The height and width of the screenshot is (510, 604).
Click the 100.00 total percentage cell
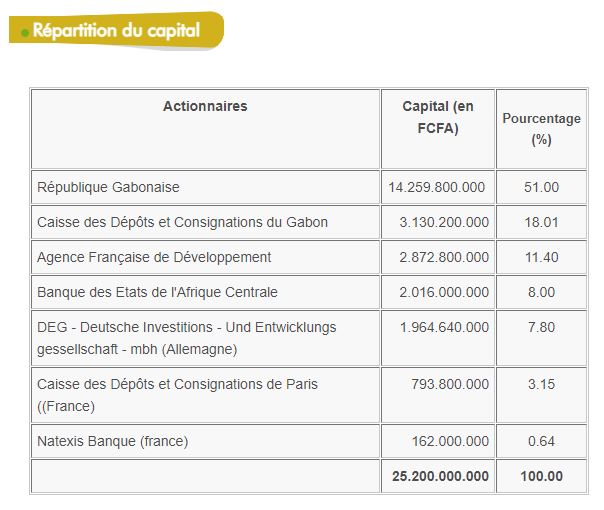(541, 476)
